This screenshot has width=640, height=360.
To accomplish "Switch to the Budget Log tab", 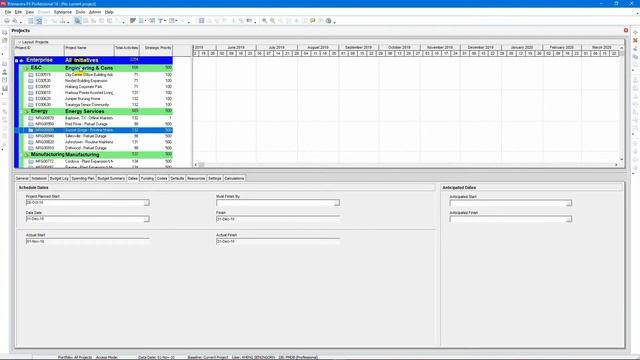I will click(59, 178).
